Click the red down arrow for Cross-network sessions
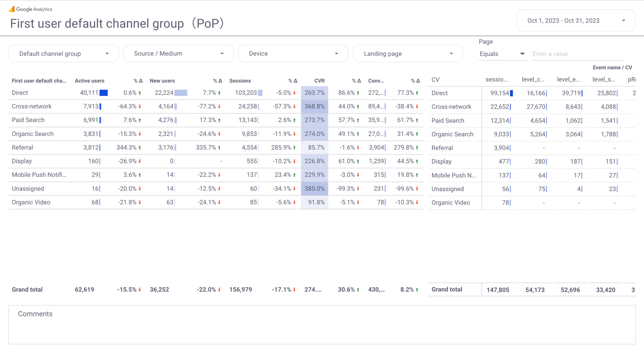Image resolution: width=644 pixels, height=362 pixels. [294, 106]
